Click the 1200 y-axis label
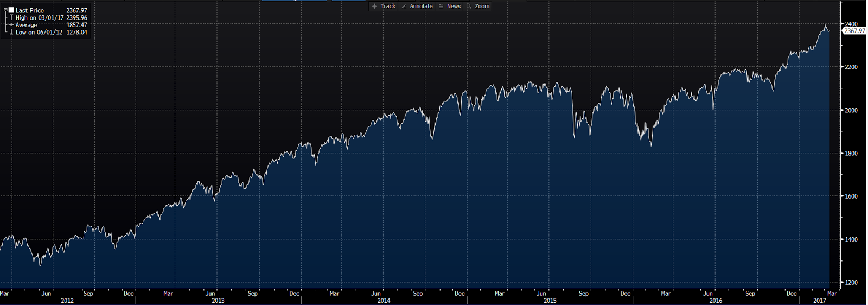The height and width of the screenshot is (305, 868). [x=851, y=283]
